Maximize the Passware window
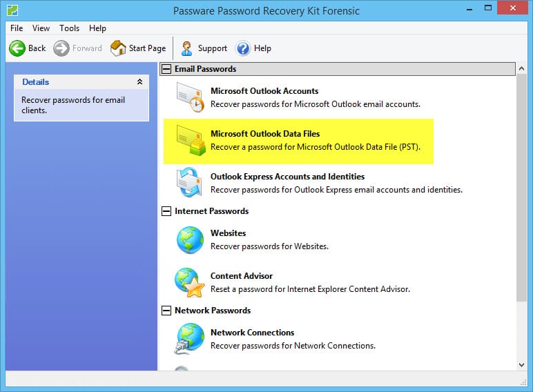533x392 pixels. (488, 8)
